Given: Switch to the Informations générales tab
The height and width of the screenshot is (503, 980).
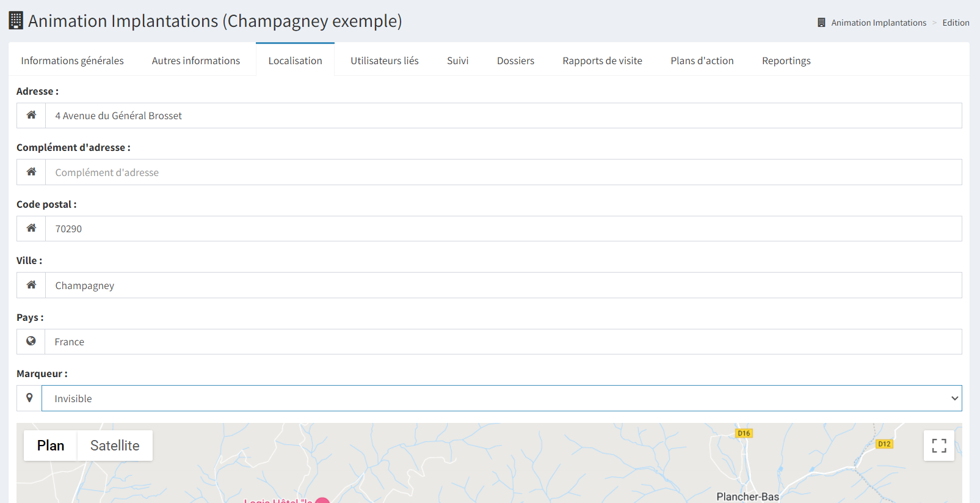Looking at the screenshot, I should point(72,61).
